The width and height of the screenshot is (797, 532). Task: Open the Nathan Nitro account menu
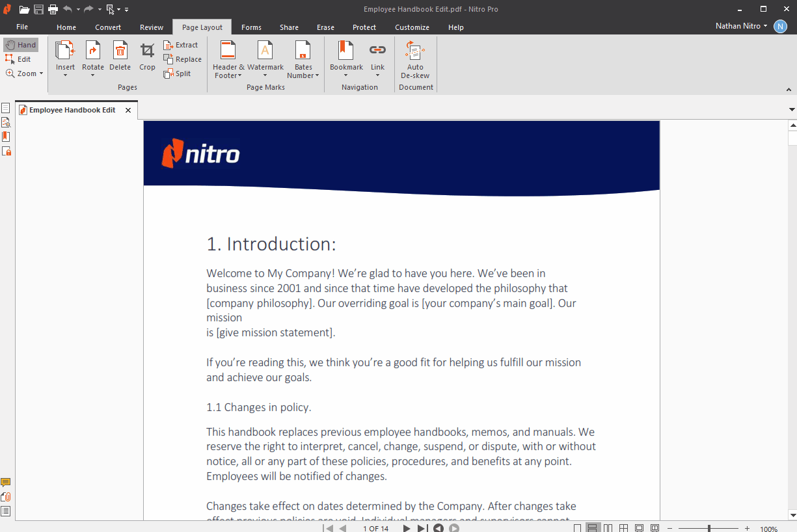[741, 26]
